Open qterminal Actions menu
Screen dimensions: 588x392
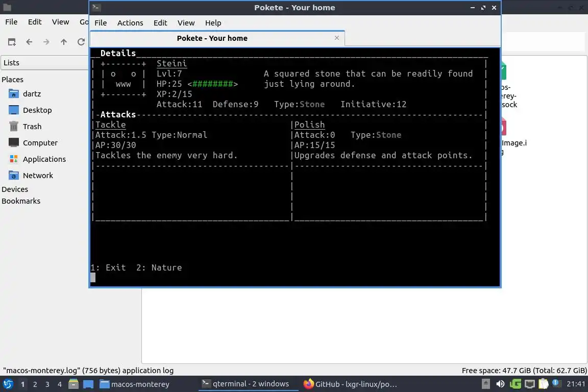pos(130,23)
